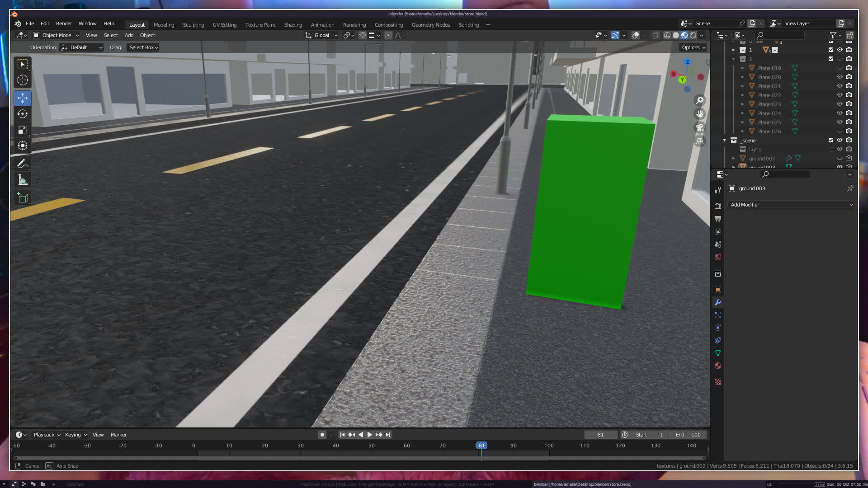
Task: Open the Material properties tab
Action: coord(718,366)
